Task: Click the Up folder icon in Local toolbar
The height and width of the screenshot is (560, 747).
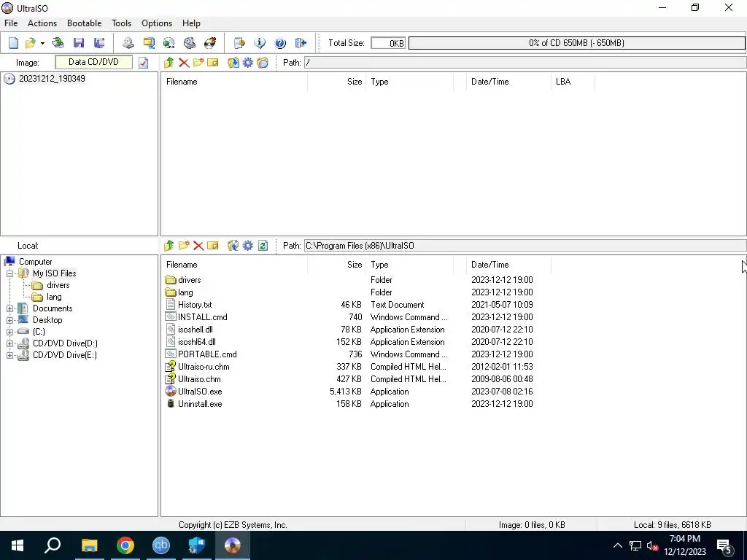Action: [169, 246]
